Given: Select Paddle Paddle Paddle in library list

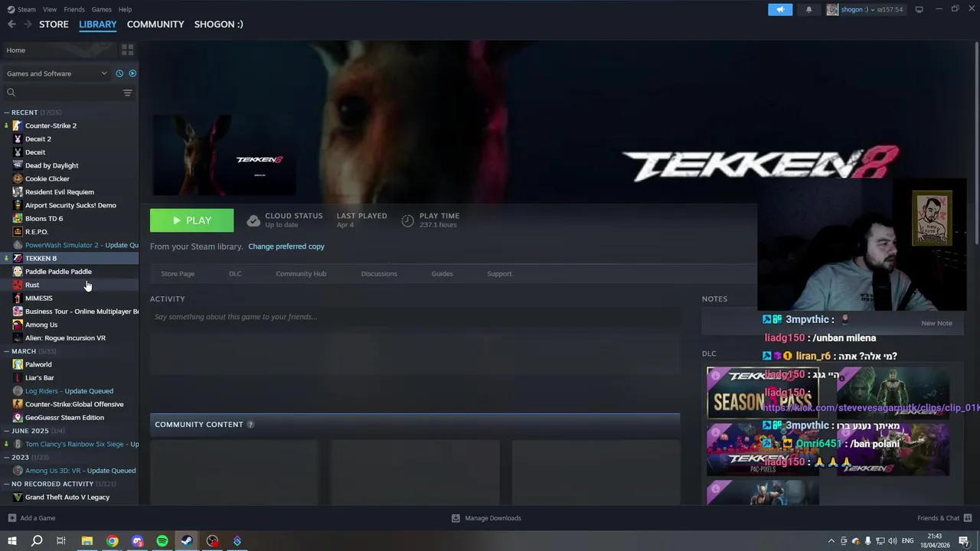Looking at the screenshot, I should [x=58, y=272].
